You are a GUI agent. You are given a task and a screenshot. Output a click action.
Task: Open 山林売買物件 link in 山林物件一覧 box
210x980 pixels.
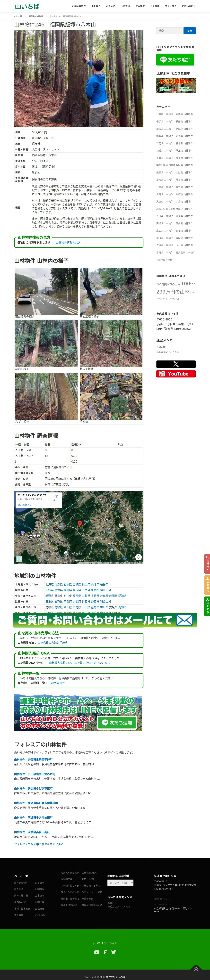56,683
